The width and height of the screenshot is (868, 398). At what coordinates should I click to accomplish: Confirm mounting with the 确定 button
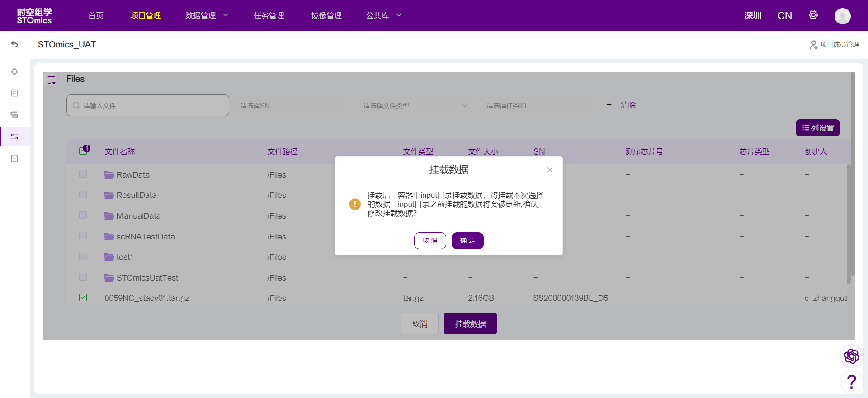pos(467,241)
